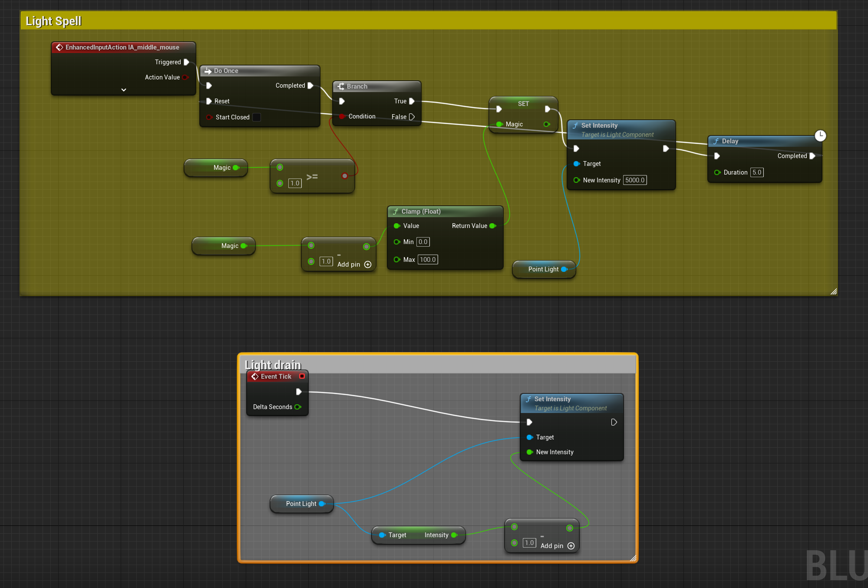Toggle the Start Closed checkbox

pyautogui.click(x=257, y=117)
